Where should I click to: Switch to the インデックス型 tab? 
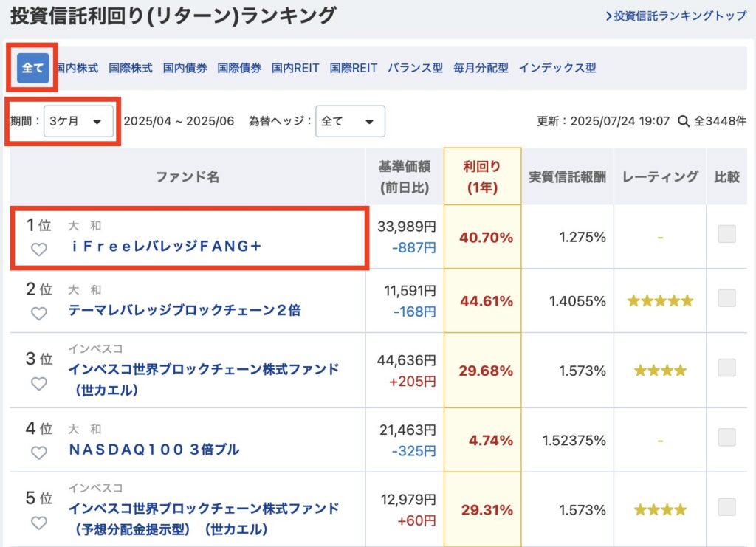[x=557, y=68]
